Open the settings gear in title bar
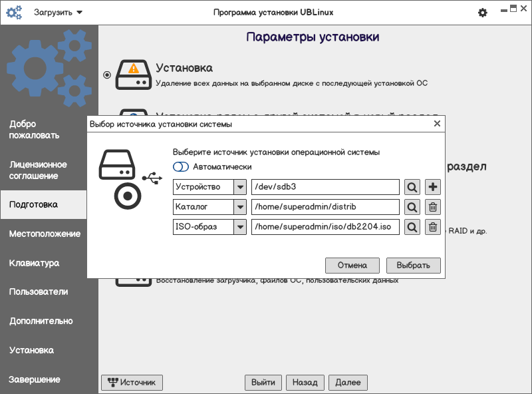The image size is (532, 394). [x=483, y=13]
